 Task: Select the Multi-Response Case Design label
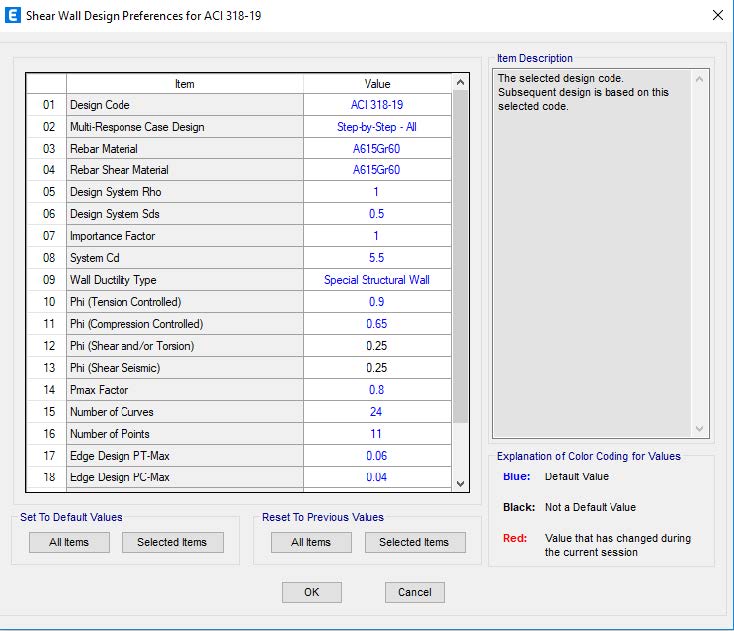pyautogui.click(x=185, y=127)
